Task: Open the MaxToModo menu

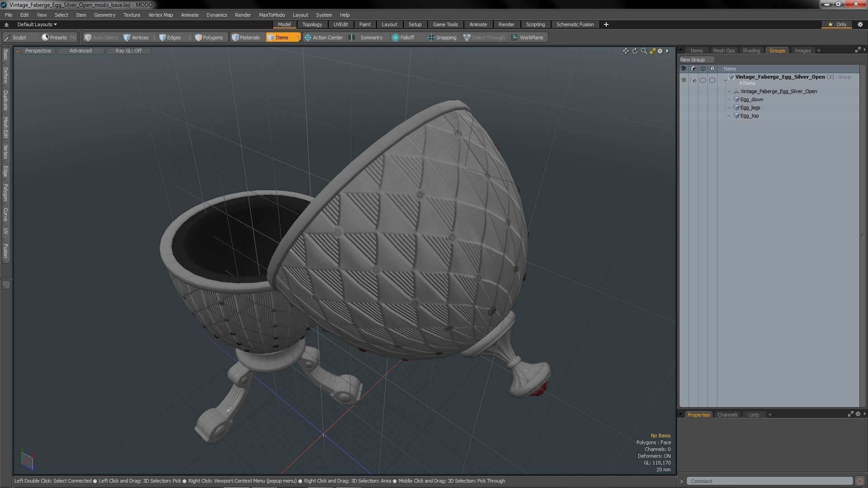Action: [272, 15]
